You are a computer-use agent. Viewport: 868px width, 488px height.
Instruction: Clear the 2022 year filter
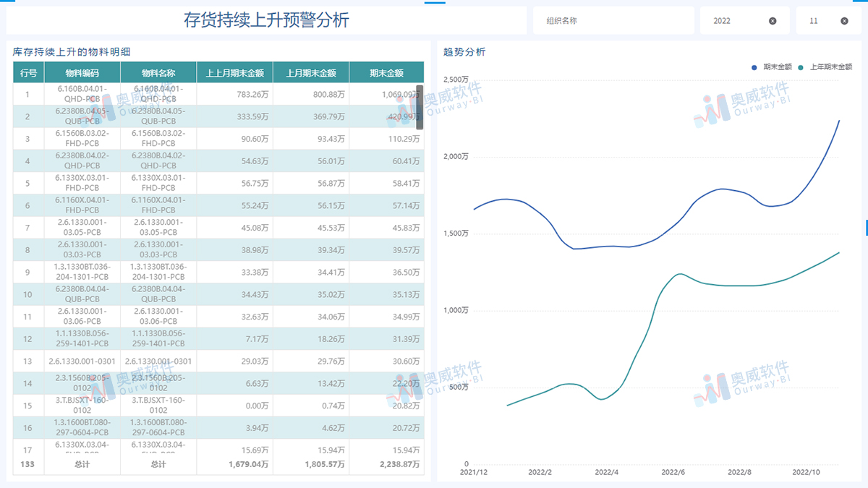pyautogui.click(x=773, y=20)
